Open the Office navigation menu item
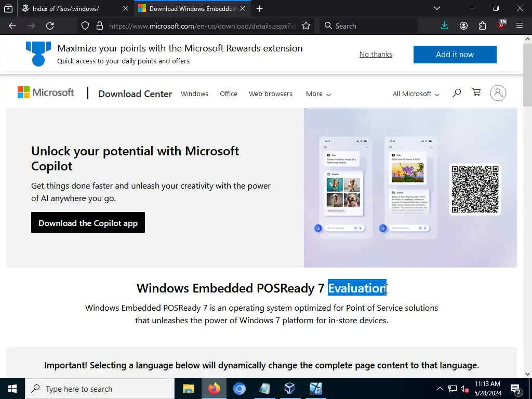The height and width of the screenshot is (399, 532). click(x=229, y=94)
